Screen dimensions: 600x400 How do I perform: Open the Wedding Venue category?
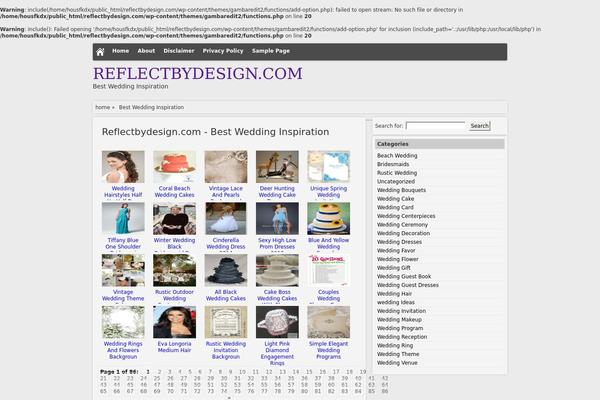[x=397, y=363]
